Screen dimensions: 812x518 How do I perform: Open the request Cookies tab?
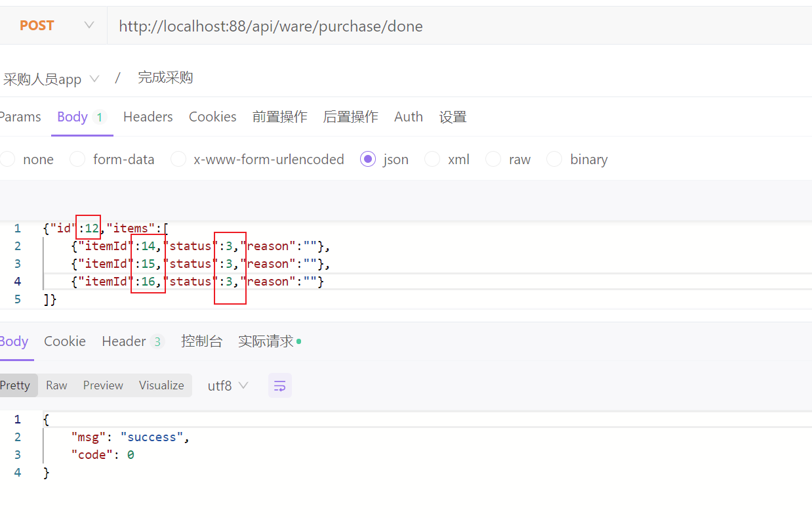click(x=213, y=117)
